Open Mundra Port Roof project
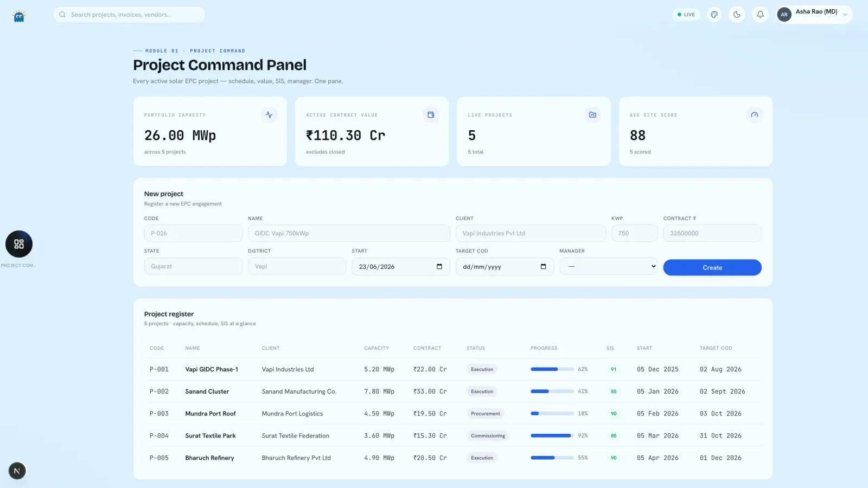Image resolution: width=868 pixels, height=488 pixels. coord(210,414)
